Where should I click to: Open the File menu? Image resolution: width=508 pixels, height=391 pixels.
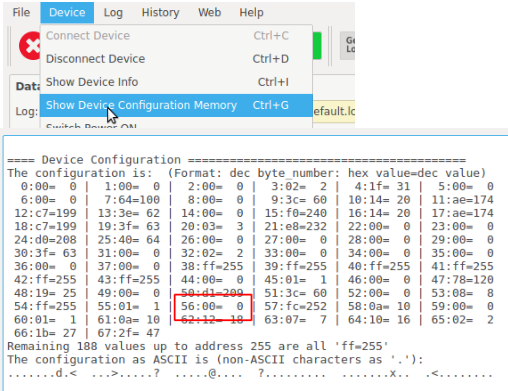pos(21,12)
